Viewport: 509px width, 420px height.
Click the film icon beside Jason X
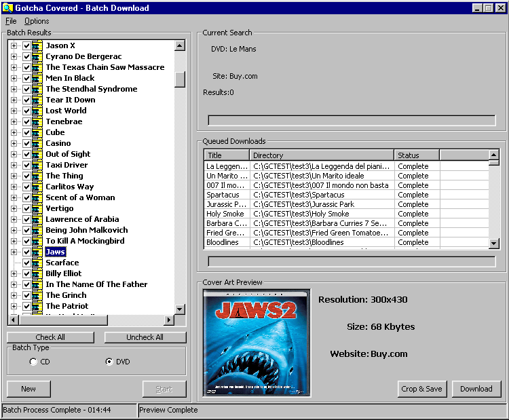coord(37,45)
